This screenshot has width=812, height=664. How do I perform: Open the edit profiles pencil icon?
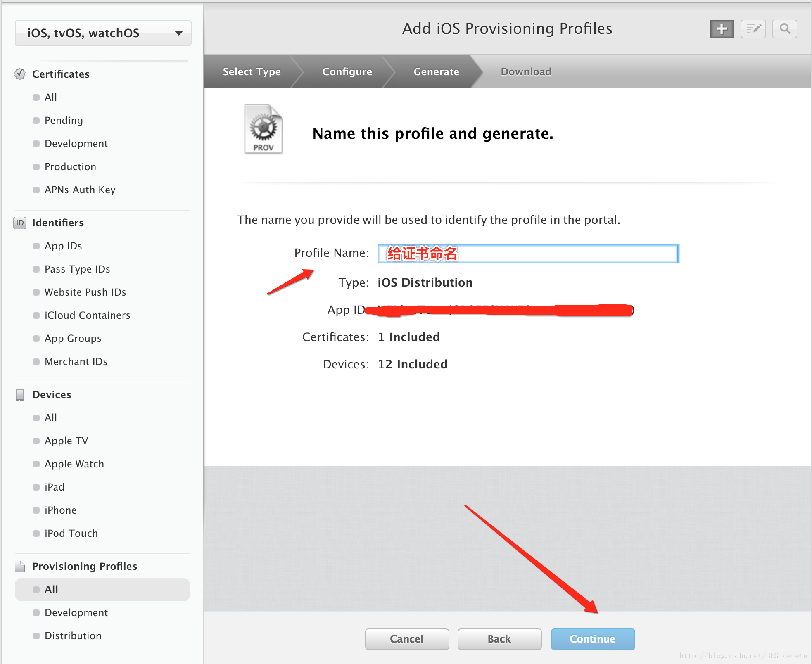coord(753,29)
